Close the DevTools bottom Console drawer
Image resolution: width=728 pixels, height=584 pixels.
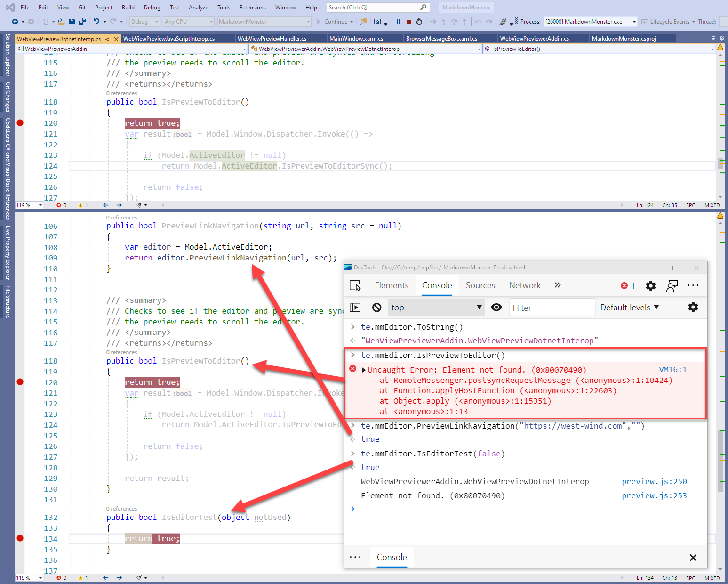(693, 558)
